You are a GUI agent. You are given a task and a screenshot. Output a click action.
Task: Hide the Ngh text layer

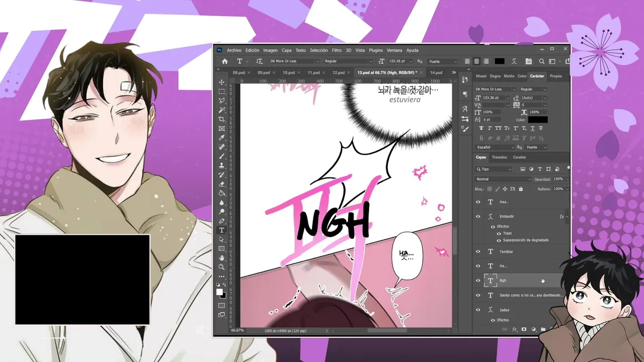(478, 281)
